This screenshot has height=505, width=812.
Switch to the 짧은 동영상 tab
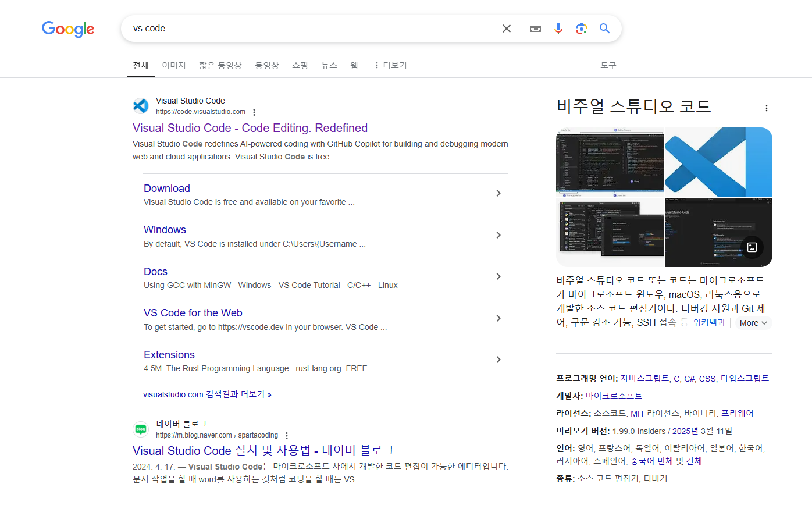click(220, 65)
